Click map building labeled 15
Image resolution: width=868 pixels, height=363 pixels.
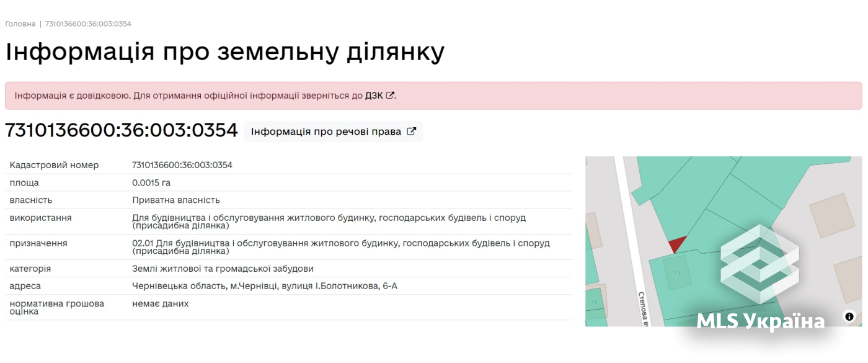tap(677, 273)
